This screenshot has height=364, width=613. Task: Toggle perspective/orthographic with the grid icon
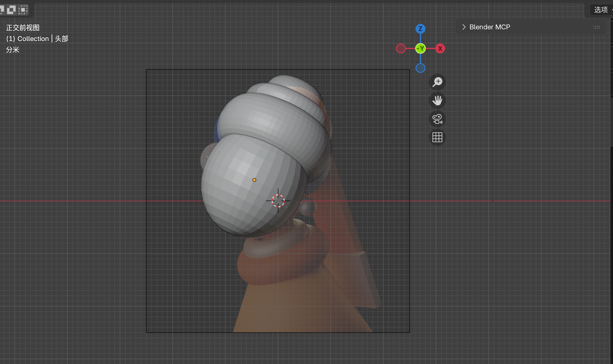(437, 137)
